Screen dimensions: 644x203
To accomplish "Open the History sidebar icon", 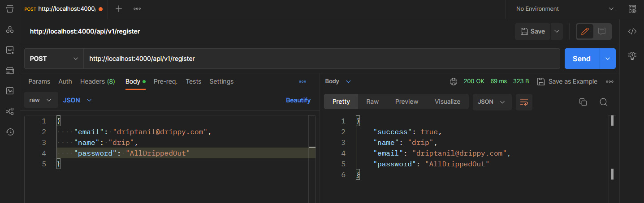I will (10, 132).
